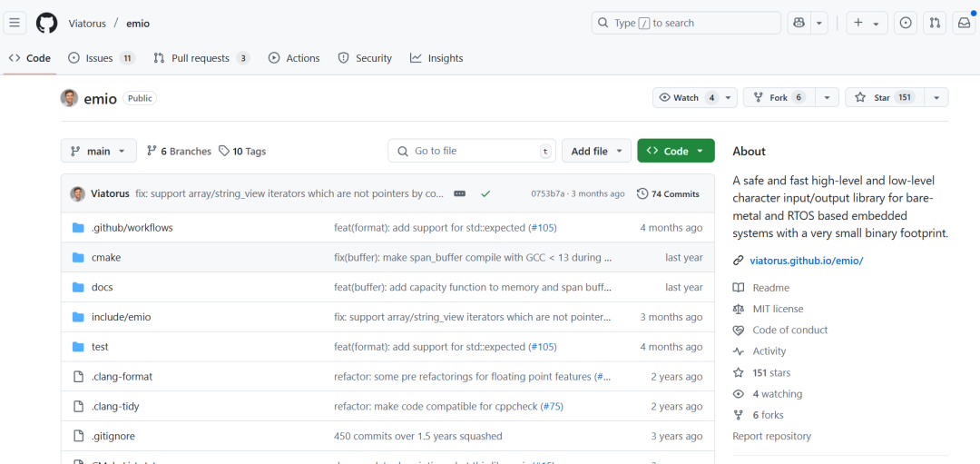Click the owner avatar beside emio title
980x464 pixels.
point(69,98)
